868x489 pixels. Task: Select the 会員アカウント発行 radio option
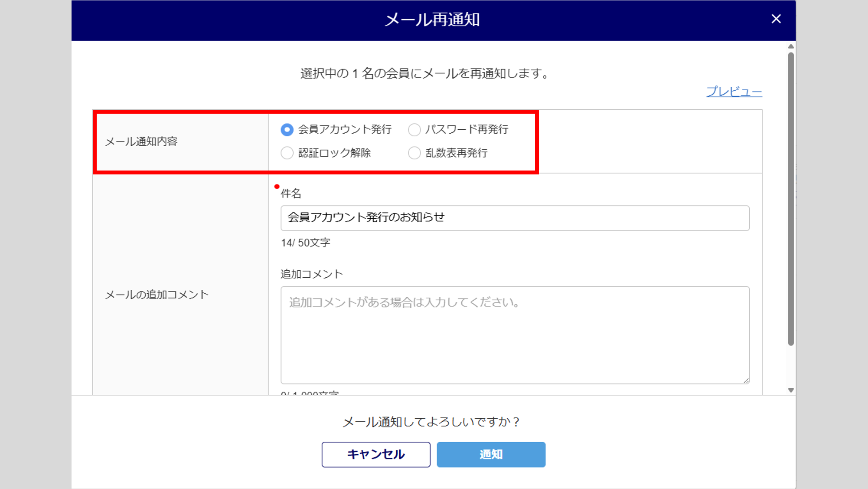(287, 130)
